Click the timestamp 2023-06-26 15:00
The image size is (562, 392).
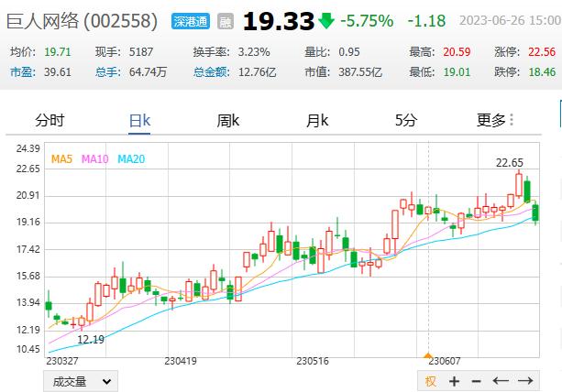(x=511, y=20)
